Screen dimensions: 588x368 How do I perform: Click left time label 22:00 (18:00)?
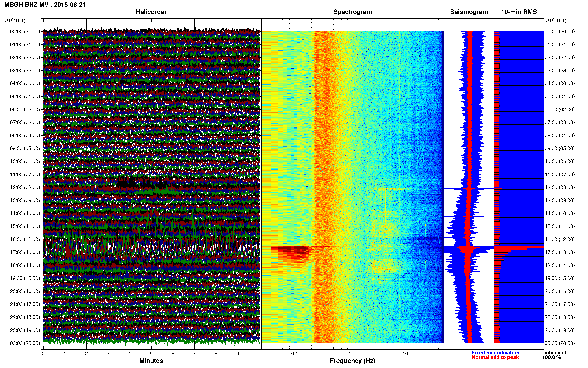coord(25,317)
